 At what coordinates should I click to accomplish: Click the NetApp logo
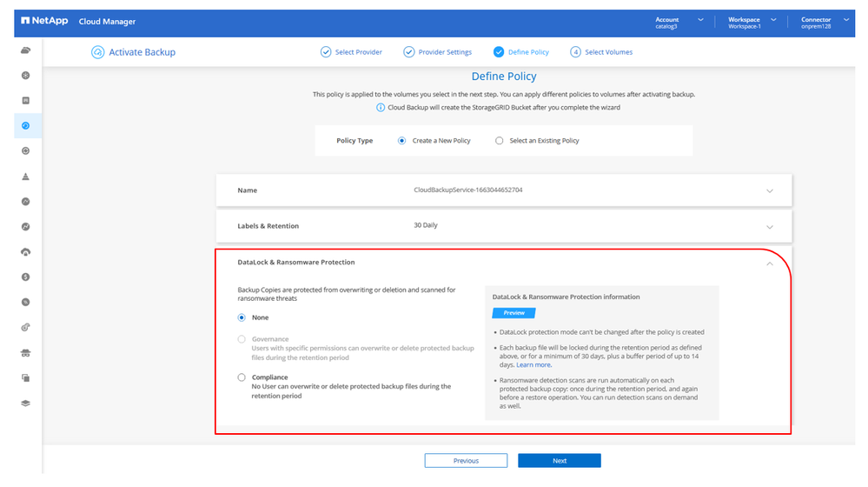[x=44, y=21]
